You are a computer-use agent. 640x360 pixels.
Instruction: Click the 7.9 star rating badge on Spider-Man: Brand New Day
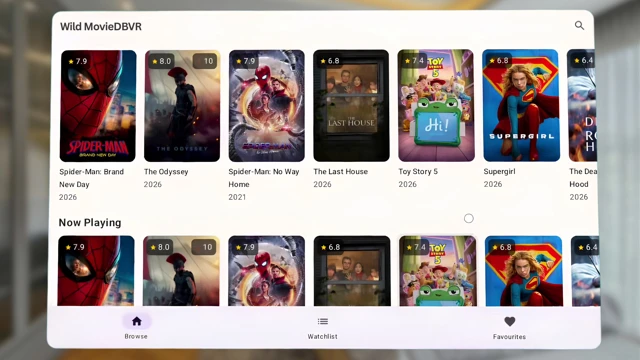[x=78, y=61]
